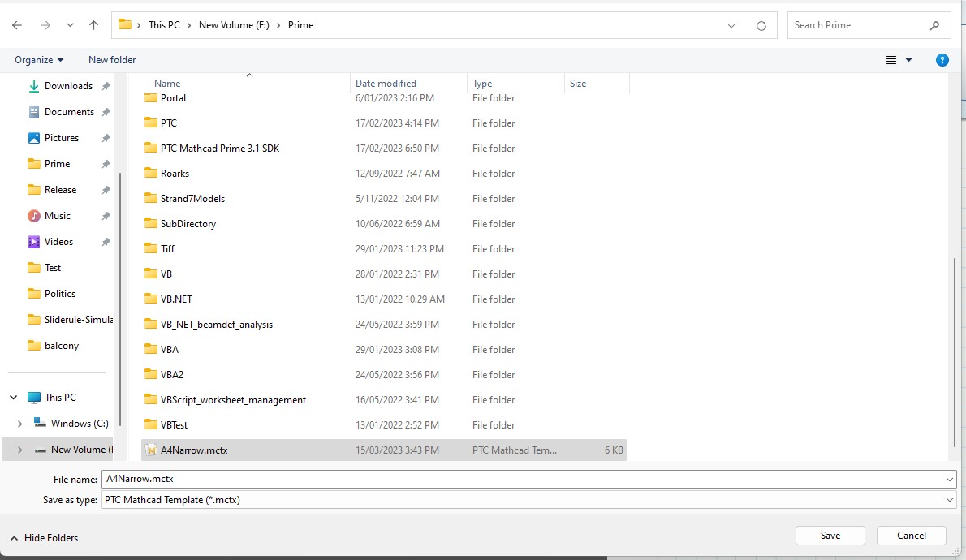The width and height of the screenshot is (966, 560).
Task: Open the Videos folder in sidebar
Action: click(60, 241)
